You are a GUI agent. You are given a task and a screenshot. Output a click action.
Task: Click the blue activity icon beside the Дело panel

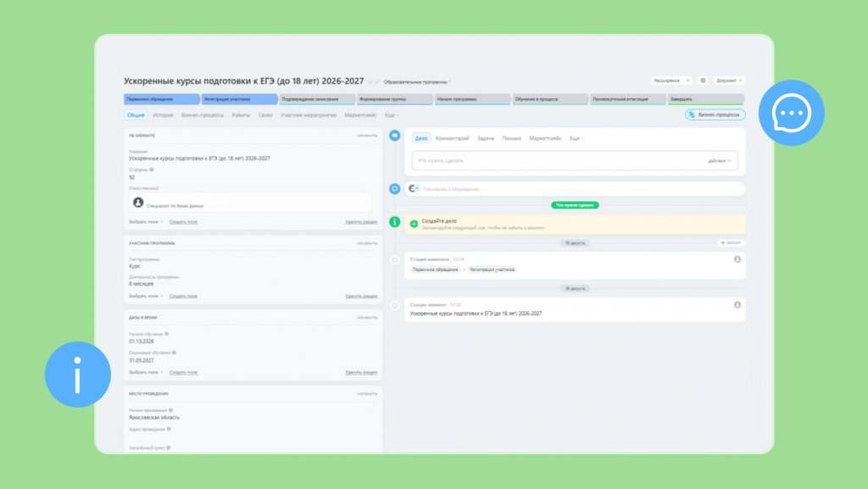(395, 136)
